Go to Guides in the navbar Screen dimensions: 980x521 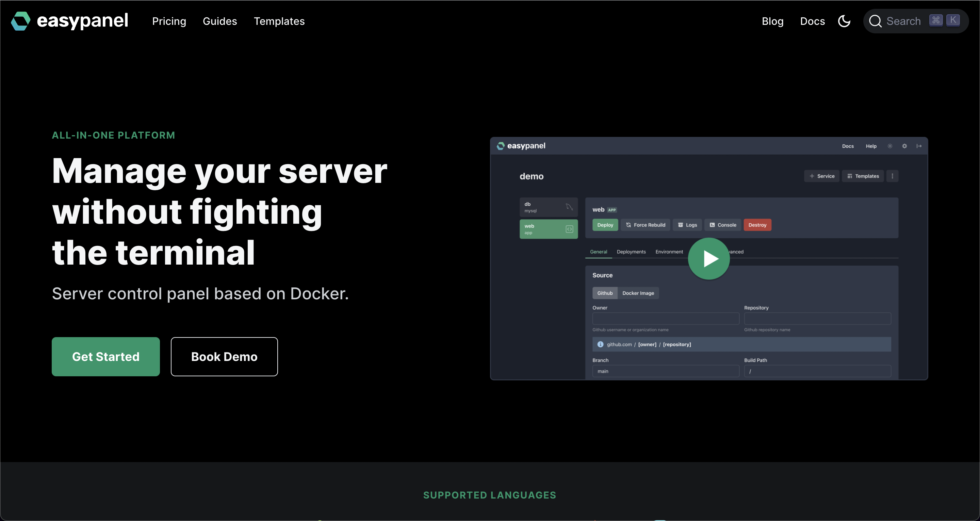[x=220, y=21]
